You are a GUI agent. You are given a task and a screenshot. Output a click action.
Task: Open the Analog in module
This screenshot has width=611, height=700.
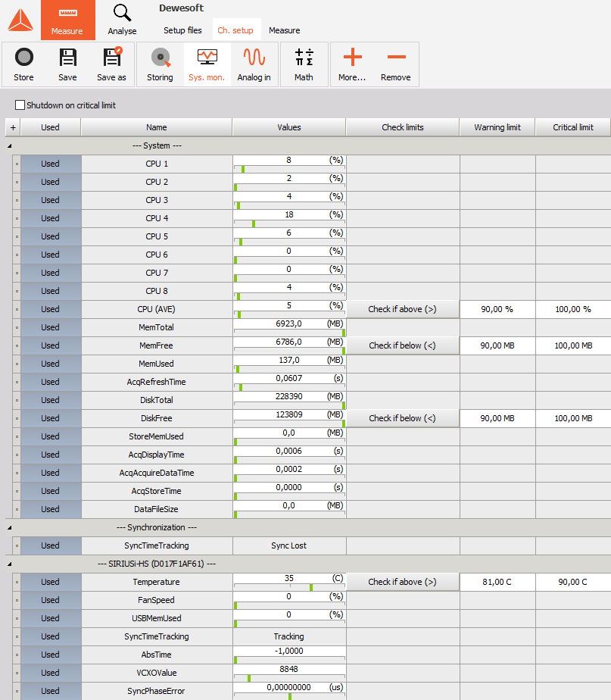[x=254, y=64]
